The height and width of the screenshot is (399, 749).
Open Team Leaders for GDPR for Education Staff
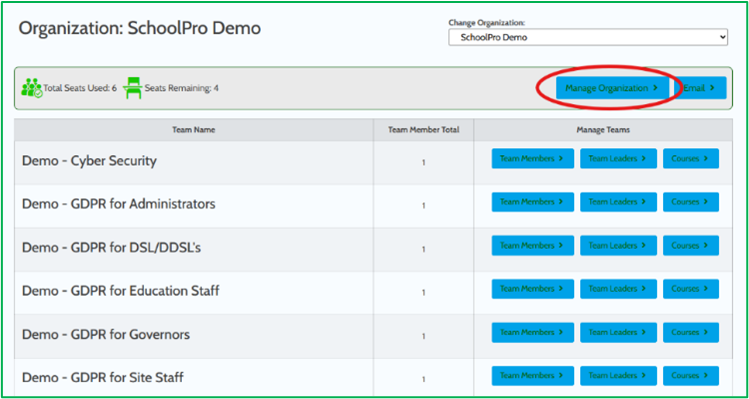pos(618,289)
